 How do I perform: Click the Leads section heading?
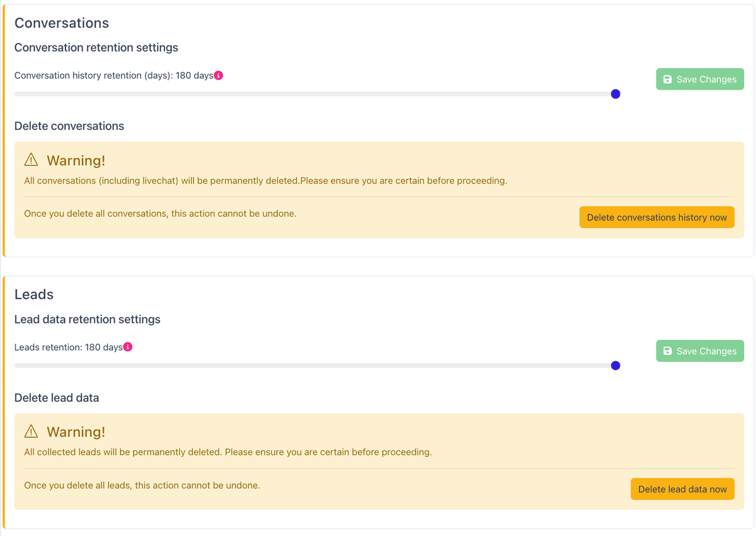[x=34, y=294]
